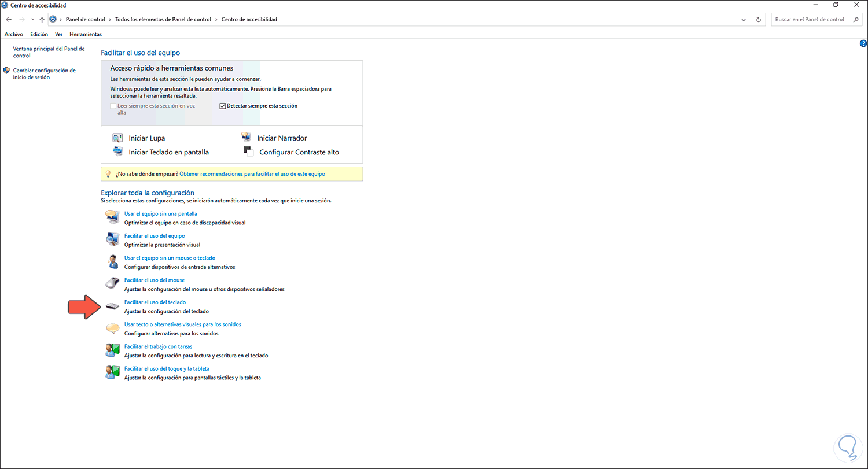868x469 pixels.
Task: Click icon for 'Usar el equipo sin un mouse'
Action: click(112, 261)
